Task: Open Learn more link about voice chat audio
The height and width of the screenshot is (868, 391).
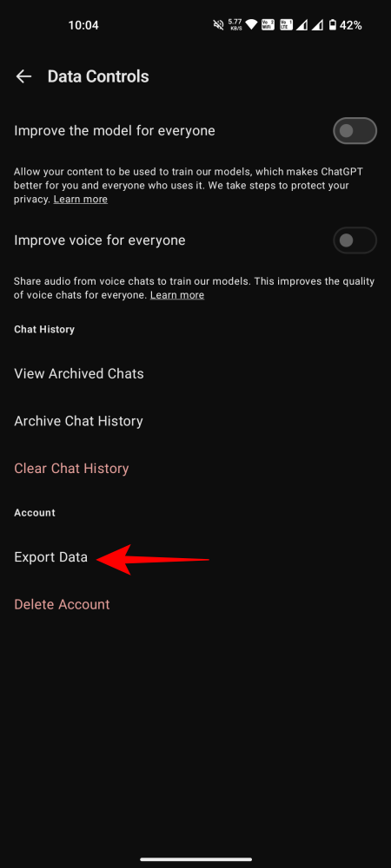Action: tap(177, 295)
